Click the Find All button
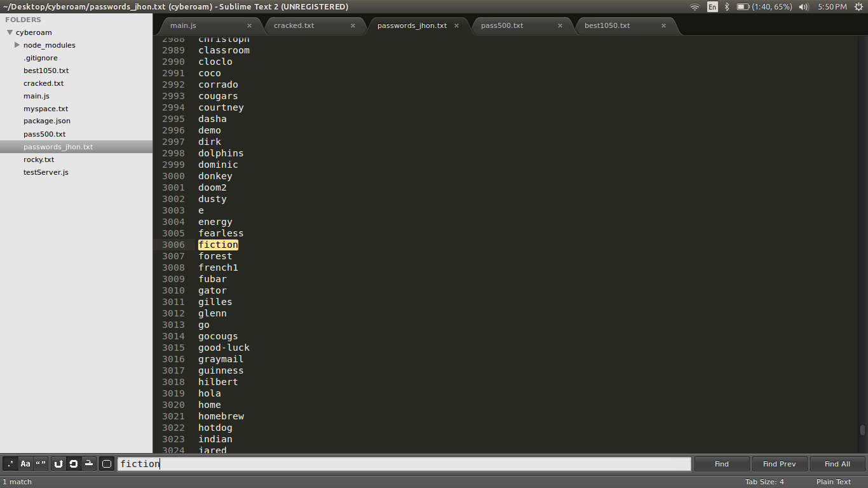This screenshot has width=868, height=488. tap(837, 464)
